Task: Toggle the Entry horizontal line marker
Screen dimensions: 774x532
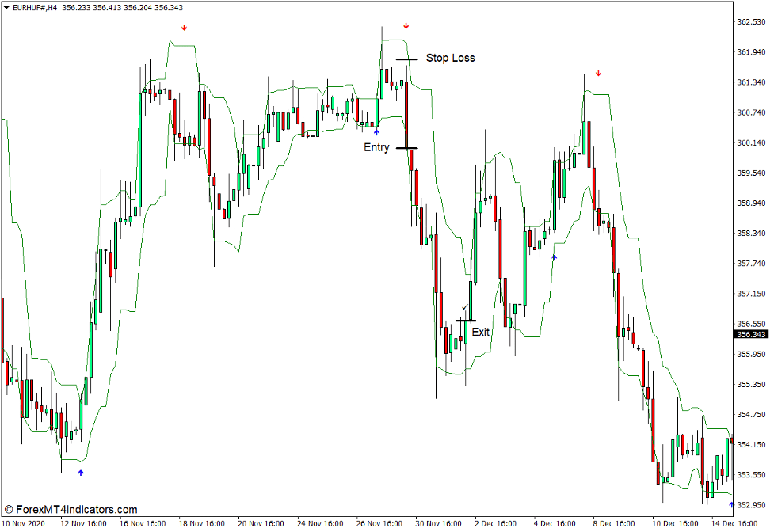Action: [406, 147]
